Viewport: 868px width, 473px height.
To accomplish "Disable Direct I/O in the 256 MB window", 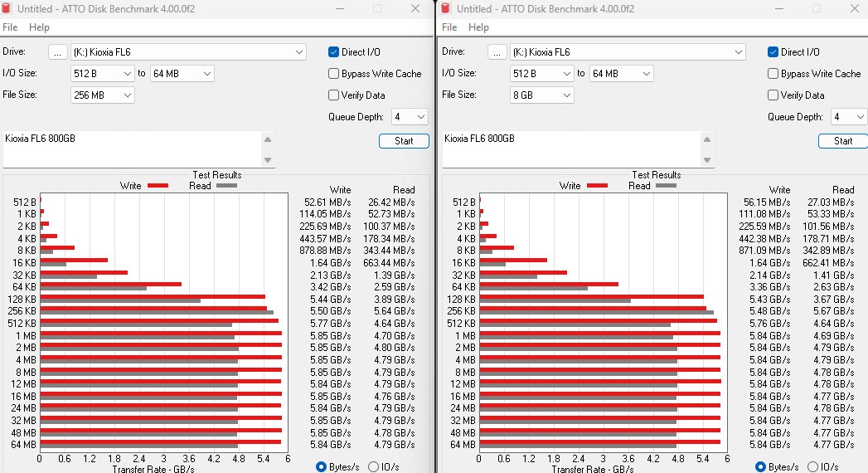I will pos(334,52).
